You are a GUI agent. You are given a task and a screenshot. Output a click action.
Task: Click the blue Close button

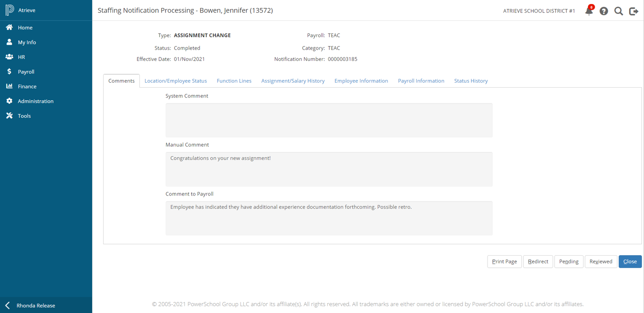630,262
